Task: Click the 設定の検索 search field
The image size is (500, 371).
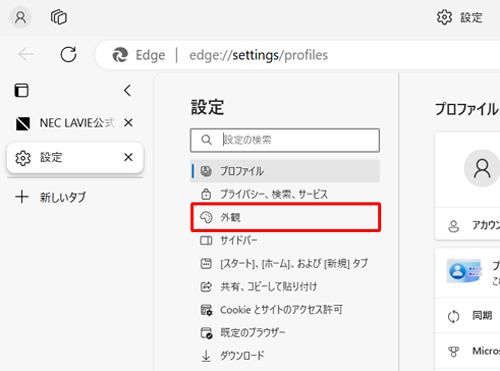Action: (285, 140)
